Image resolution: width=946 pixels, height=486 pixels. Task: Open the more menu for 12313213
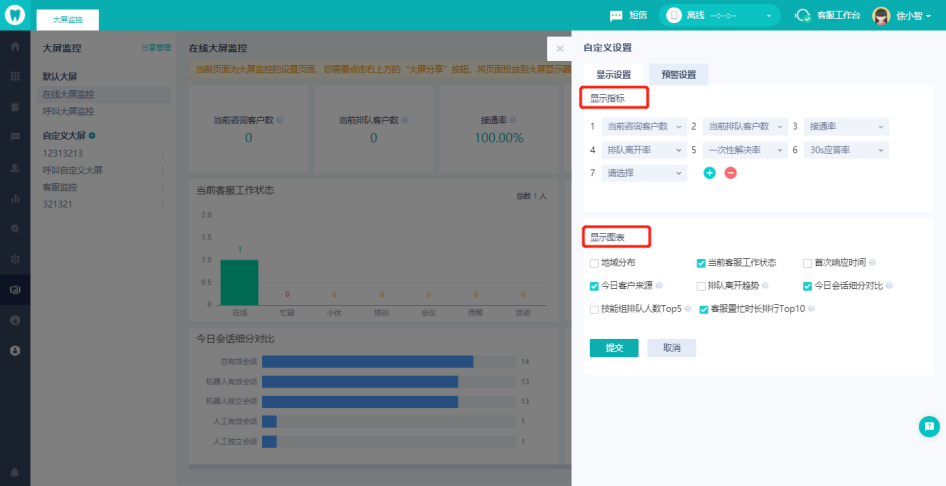click(162, 154)
